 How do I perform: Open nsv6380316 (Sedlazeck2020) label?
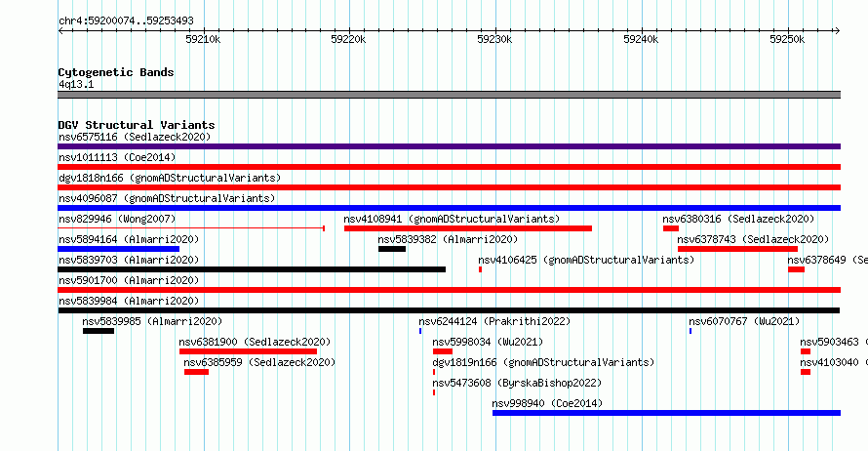738,219
